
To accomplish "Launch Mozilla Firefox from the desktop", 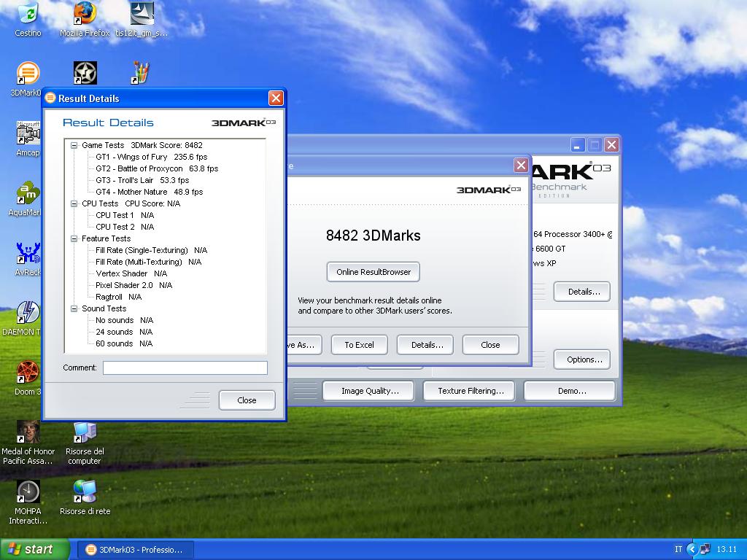I will click(85, 19).
